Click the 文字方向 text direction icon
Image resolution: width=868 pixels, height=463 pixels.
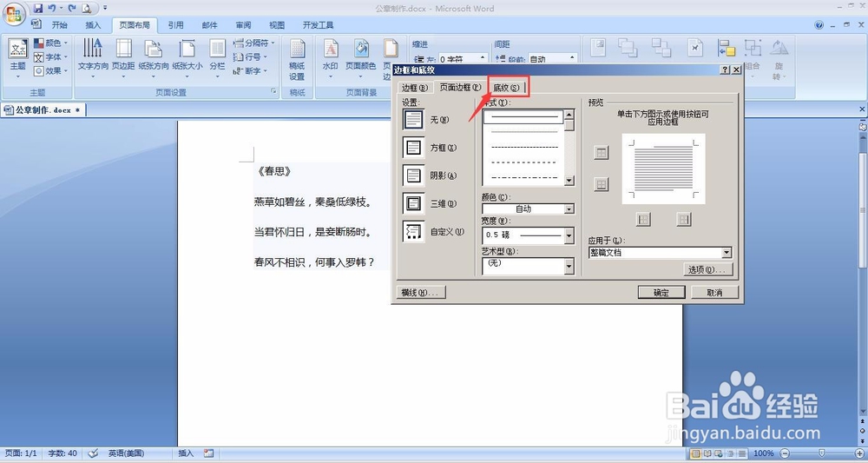(x=93, y=49)
